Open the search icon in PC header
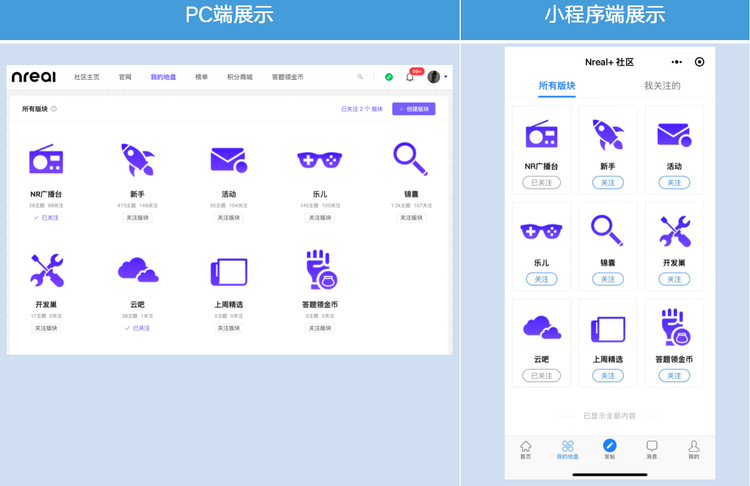The image size is (750, 486). coord(360,77)
